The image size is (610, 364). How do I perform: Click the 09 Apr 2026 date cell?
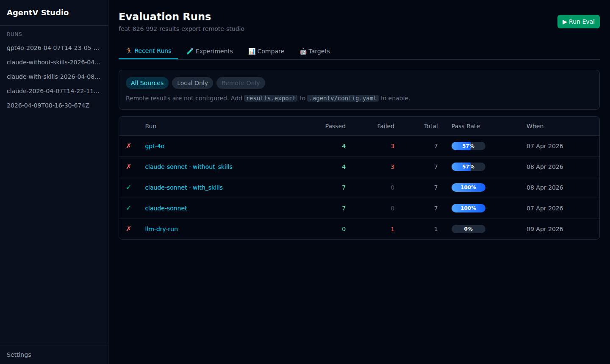(545, 229)
